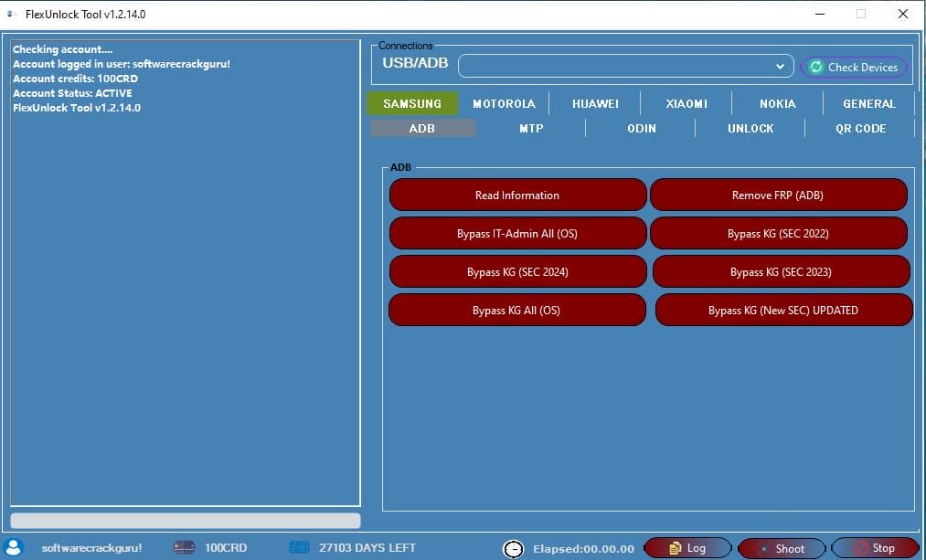Click the FlexUnlock app icon in title bar
The image size is (926, 560).
click(x=12, y=14)
